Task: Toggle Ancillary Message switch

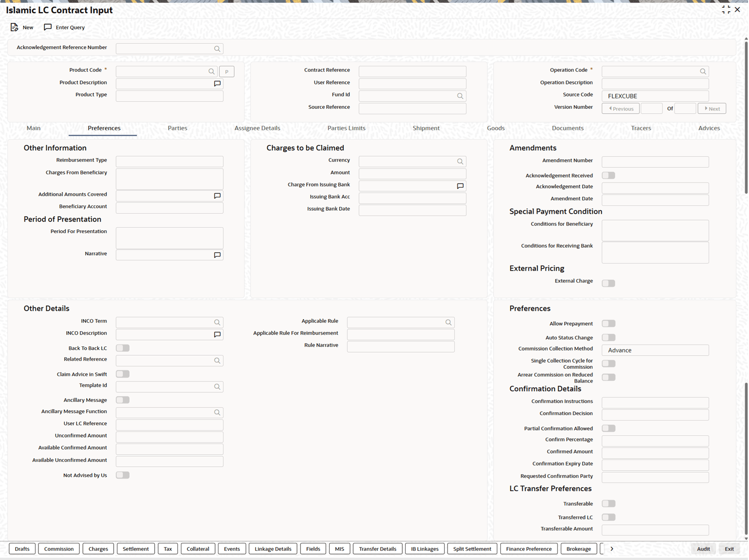Action: coord(122,400)
